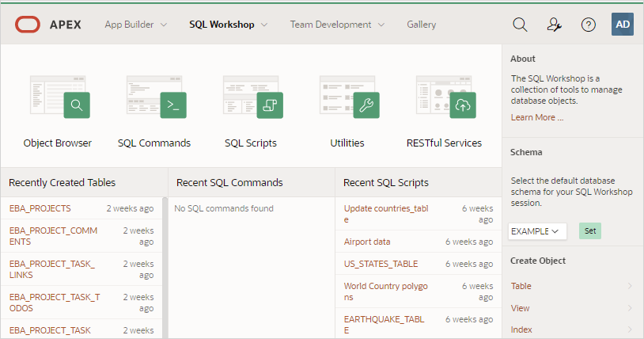Follow the Learn More link
This screenshot has height=339, width=644.
click(537, 117)
